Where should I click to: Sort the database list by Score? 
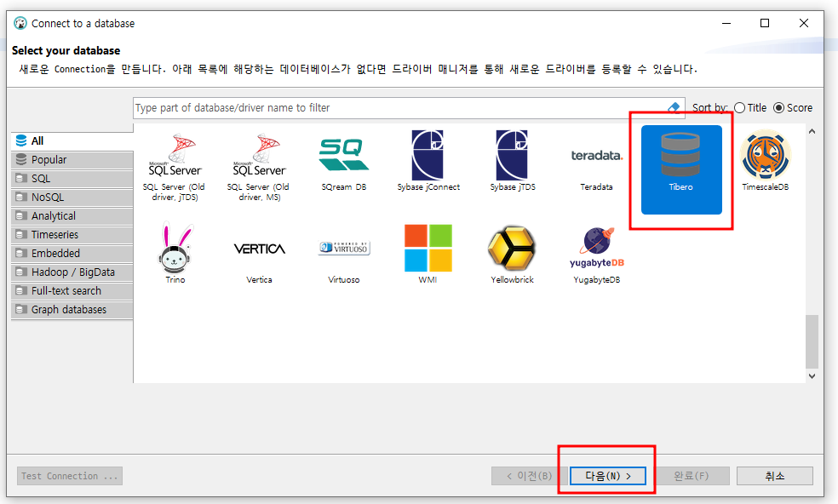pos(793,108)
